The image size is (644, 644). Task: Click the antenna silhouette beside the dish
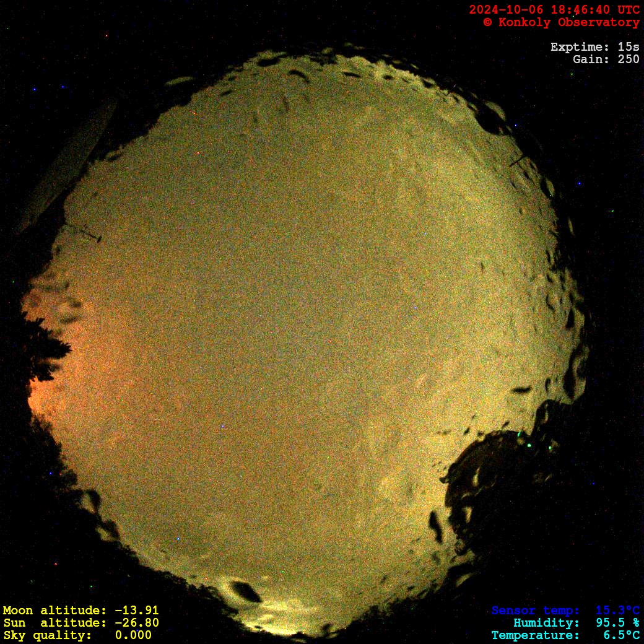(x=87, y=233)
